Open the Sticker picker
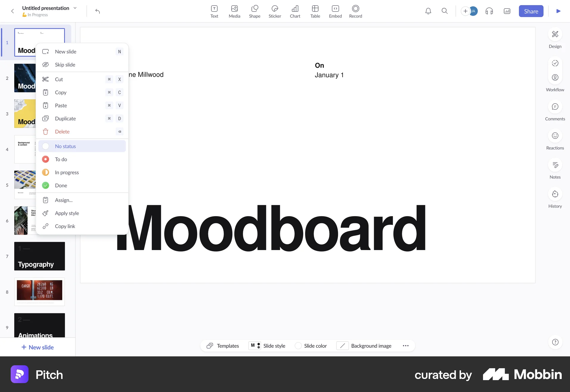 tap(275, 11)
